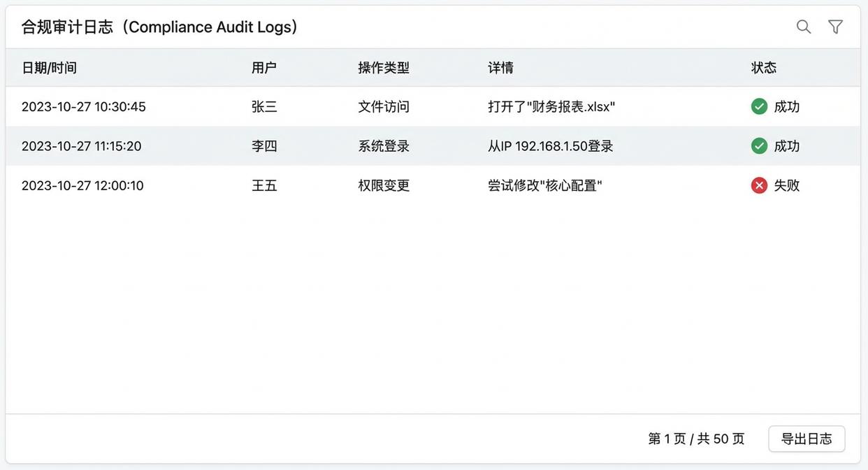Toggle filtering with the funnel control
Image resolution: width=868 pixels, height=470 pixels.
pos(835,26)
